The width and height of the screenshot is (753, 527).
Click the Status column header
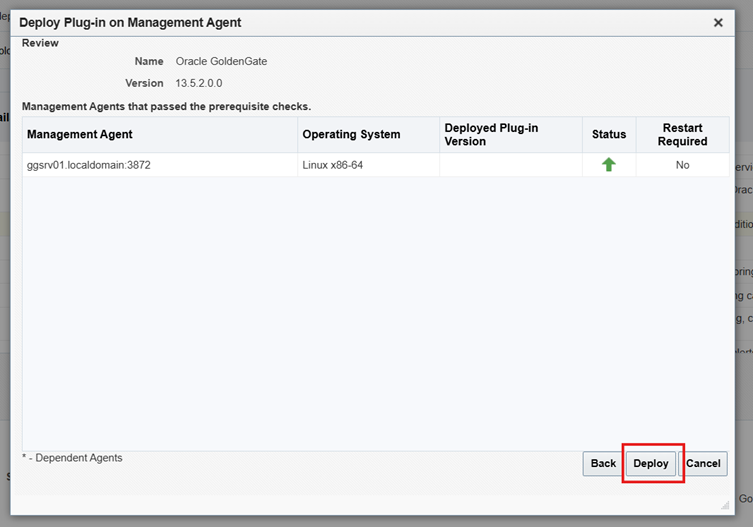(608, 134)
